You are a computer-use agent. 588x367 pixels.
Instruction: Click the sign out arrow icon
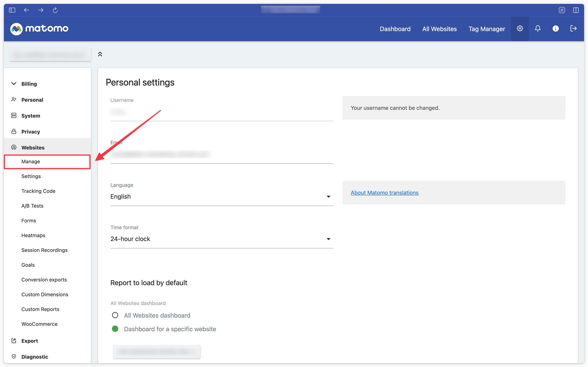tap(574, 29)
